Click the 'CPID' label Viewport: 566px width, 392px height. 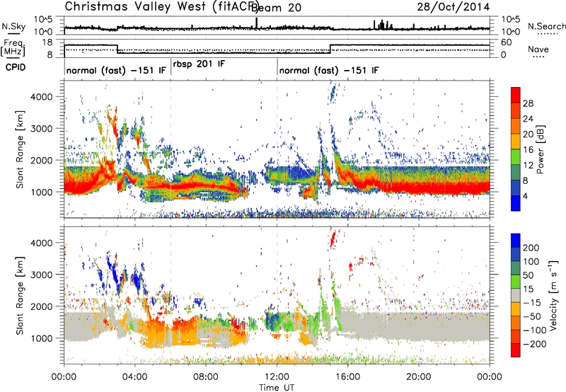tap(16, 67)
